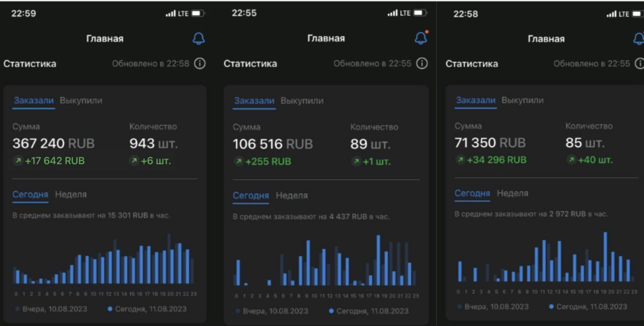This screenshot has height=326, width=644.
Task: Switch to 'Выкупили' tab in 71 350 RUB card
Action: [522, 100]
